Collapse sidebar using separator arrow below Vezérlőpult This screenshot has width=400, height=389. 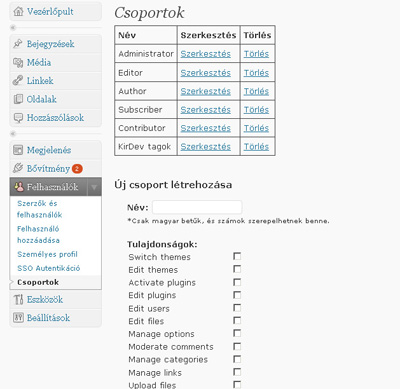(x=13, y=27)
